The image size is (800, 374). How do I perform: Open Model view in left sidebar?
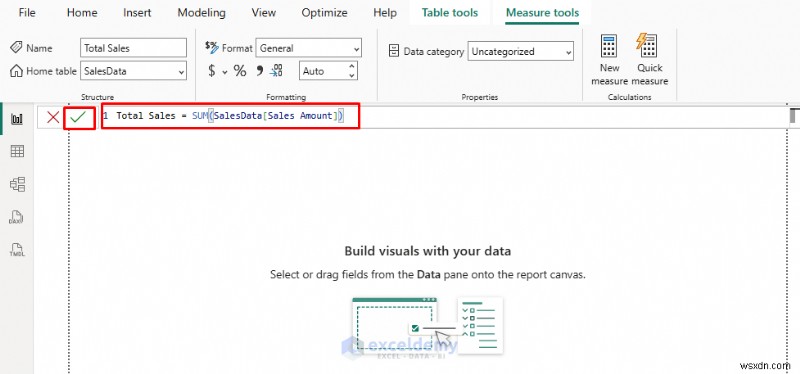(17, 184)
